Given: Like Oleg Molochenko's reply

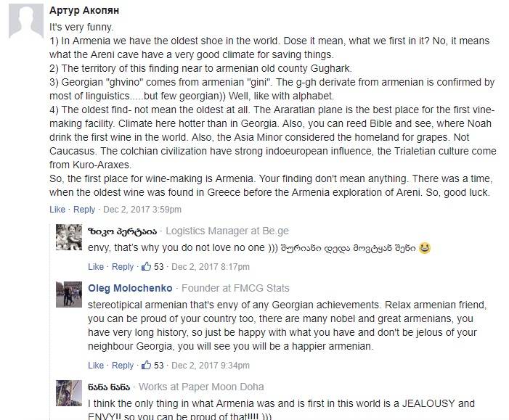Looking at the screenshot, I should (x=96, y=365).
